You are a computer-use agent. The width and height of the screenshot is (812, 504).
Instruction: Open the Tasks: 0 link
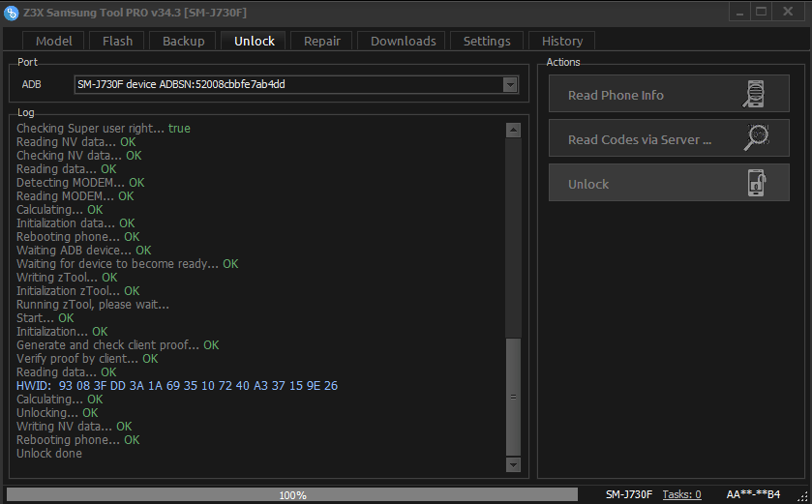[681, 494]
